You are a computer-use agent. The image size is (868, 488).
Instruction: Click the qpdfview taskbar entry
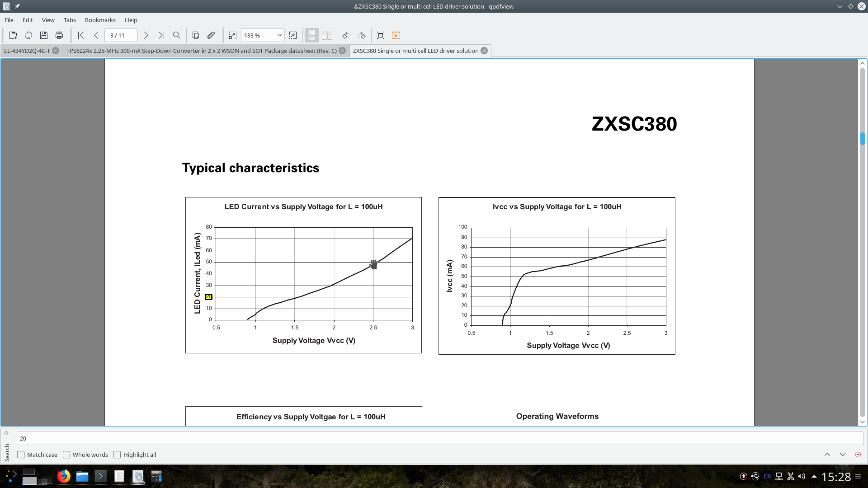pyautogui.click(x=138, y=476)
